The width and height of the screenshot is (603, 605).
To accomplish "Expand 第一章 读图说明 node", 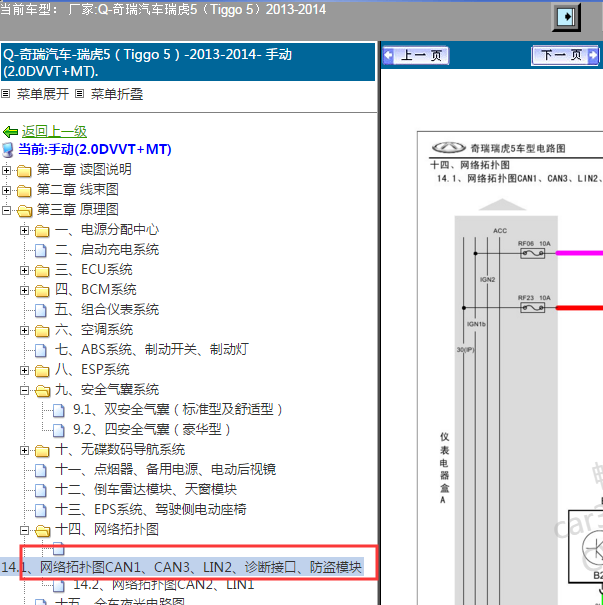I will 6,170.
